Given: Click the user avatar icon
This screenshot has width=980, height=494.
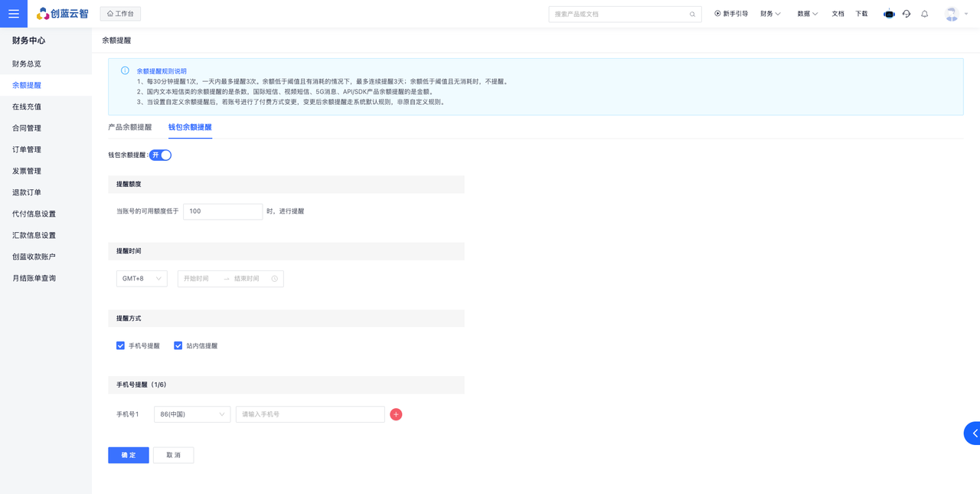Looking at the screenshot, I should coord(952,14).
